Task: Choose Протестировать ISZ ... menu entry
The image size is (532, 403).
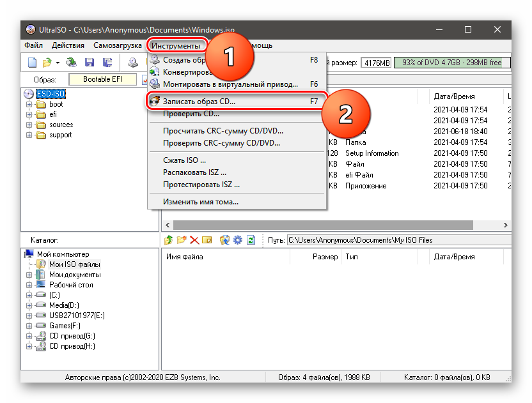Action: coord(237,185)
